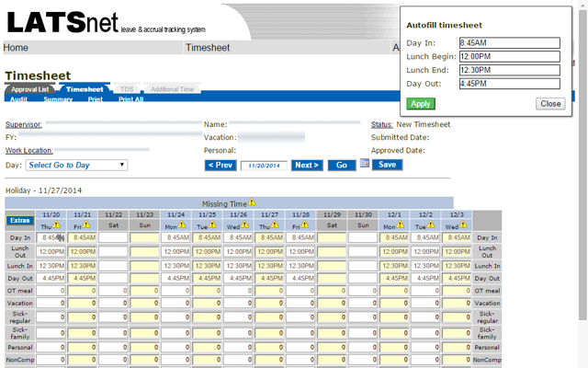Click the Day Out cell for Sat 11/29

pyautogui.click(x=332, y=278)
